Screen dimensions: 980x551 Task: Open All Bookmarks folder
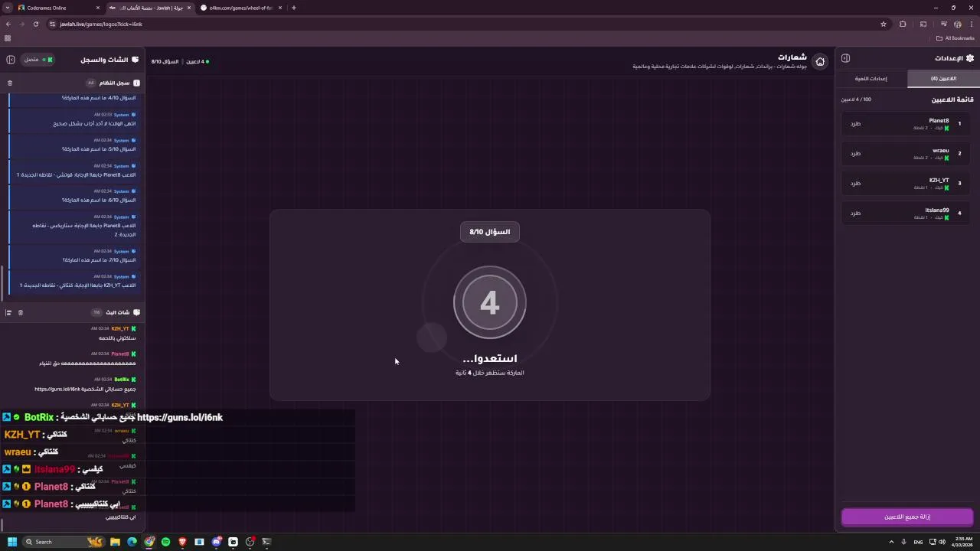coord(955,37)
